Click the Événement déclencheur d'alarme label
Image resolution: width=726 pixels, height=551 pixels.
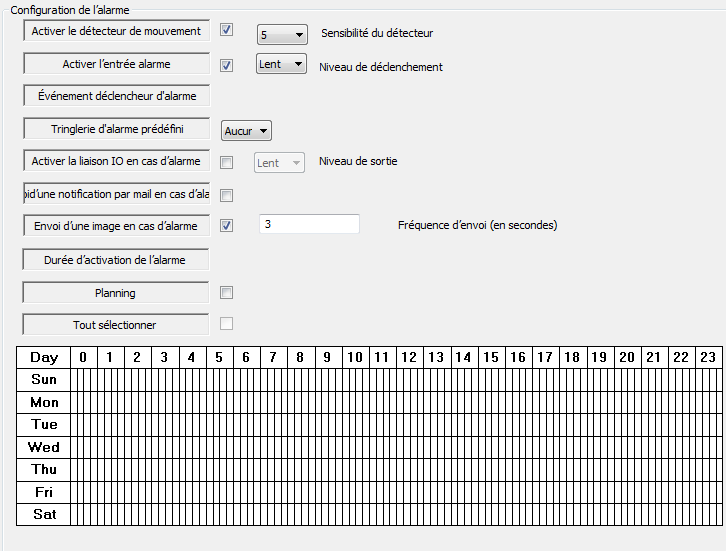coord(116,97)
